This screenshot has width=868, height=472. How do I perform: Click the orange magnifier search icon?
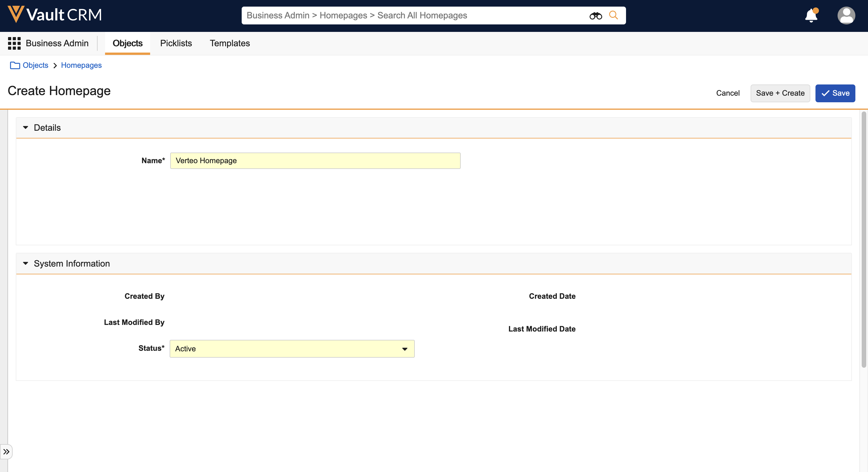click(x=614, y=15)
